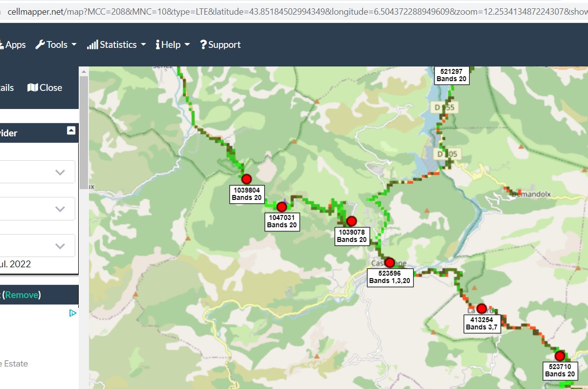Click the info icon beside Help
588x389 pixels.
tap(157, 44)
